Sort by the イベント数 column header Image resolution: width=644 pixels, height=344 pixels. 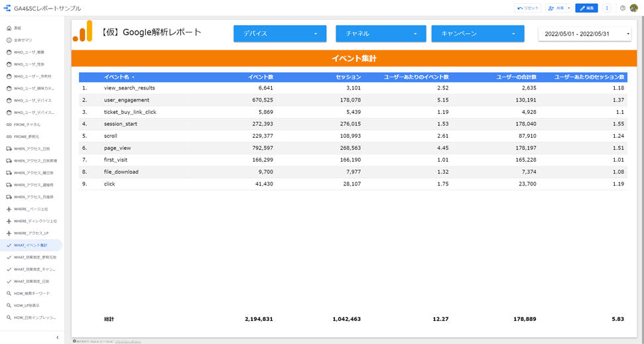[x=261, y=77]
